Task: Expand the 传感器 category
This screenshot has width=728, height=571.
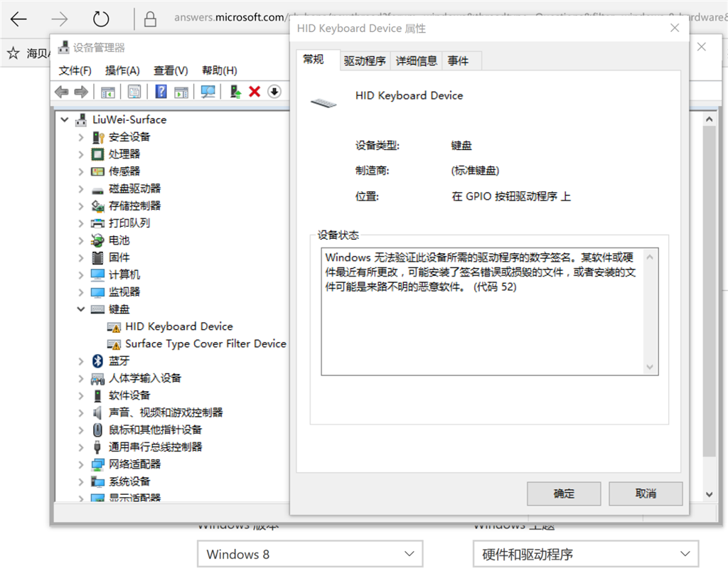Action: [81, 172]
